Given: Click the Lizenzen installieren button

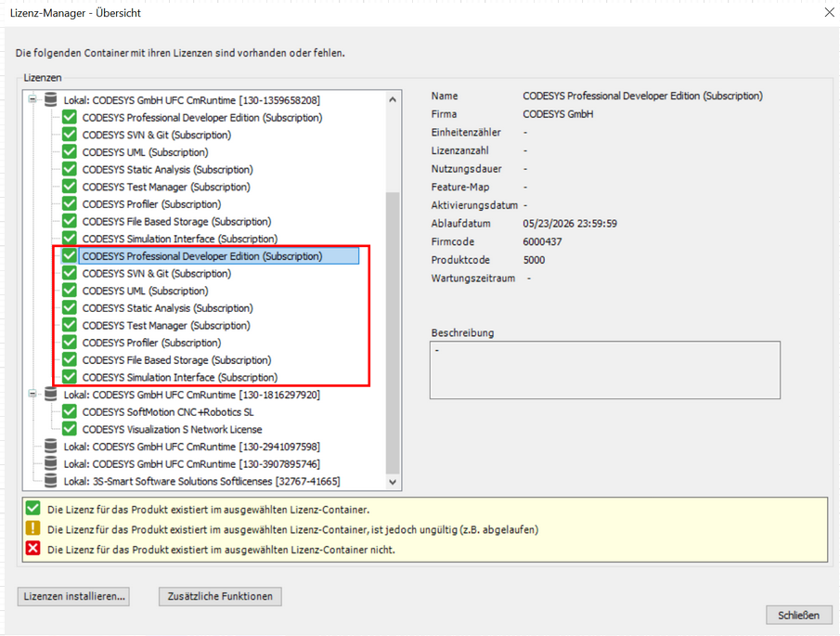Looking at the screenshot, I should (x=72, y=596).
